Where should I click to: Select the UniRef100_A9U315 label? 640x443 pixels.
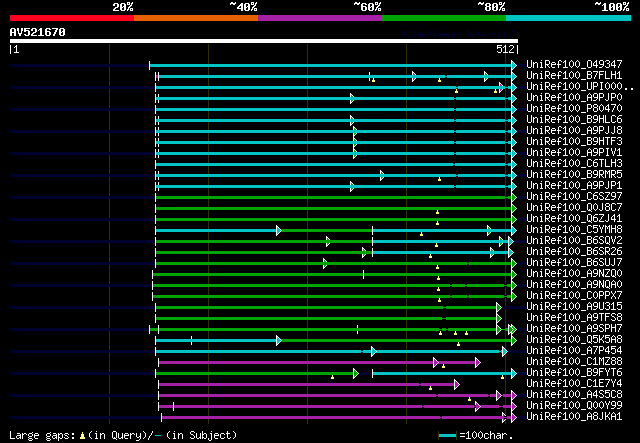[574, 307]
